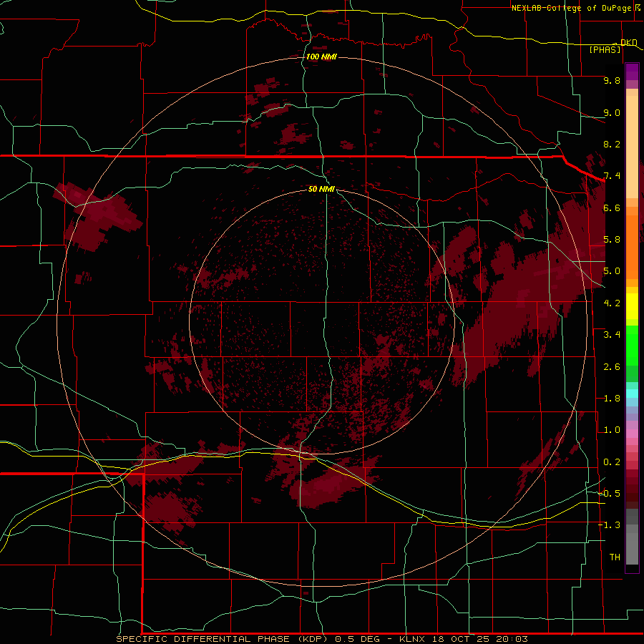This screenshot has width=644, height=644.
Task: Click the 18 OCT 25 date in caption
Action: 460,639
